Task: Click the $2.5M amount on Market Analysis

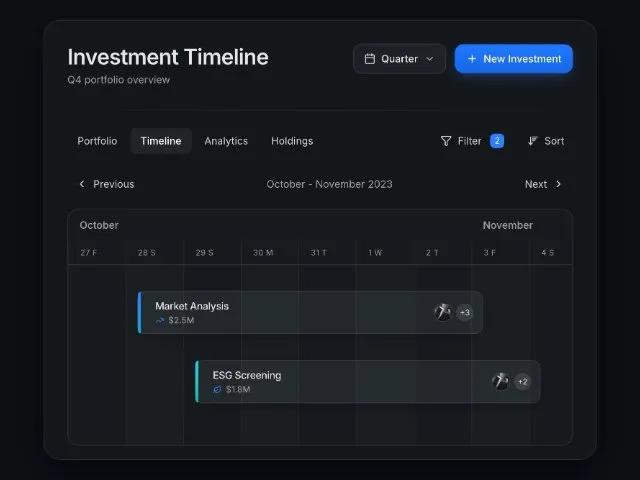Action: coord(181,320)
